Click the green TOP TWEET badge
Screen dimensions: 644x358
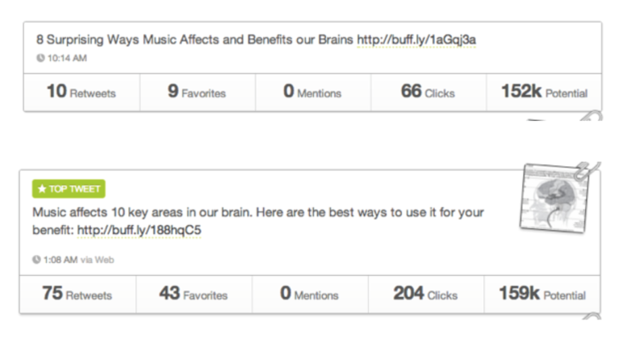68,189
